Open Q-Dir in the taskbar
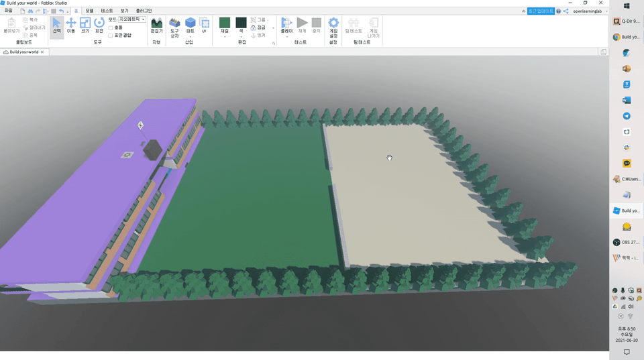Screen dimensions: 644x360 tap(627, 21)
